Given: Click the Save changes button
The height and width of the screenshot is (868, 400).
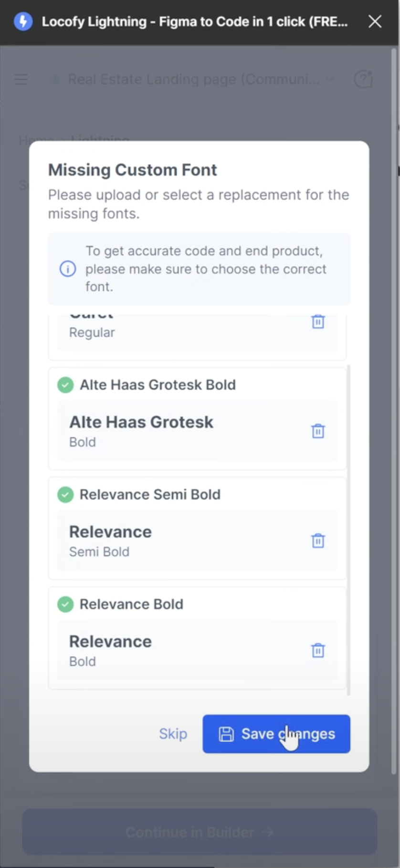Looking at the screenshot, I should pyautogui.click(x=276, y=734).
